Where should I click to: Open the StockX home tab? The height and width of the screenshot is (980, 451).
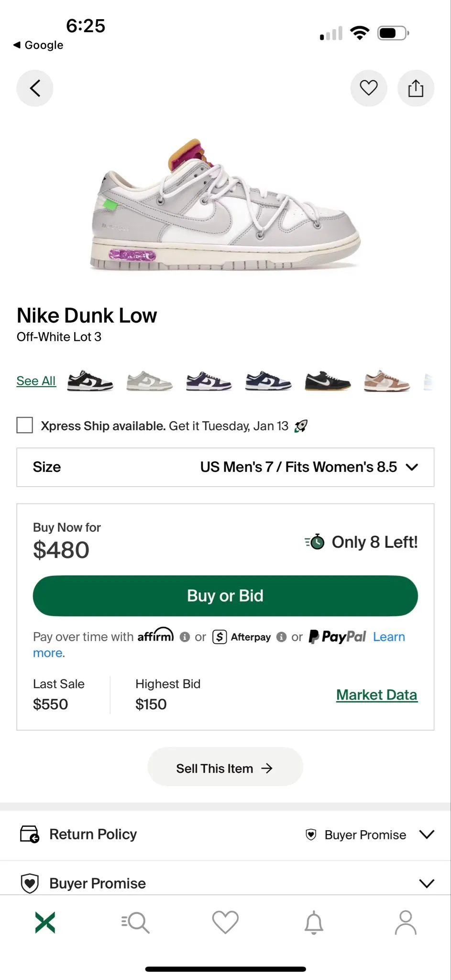click(x=45, y=922)
